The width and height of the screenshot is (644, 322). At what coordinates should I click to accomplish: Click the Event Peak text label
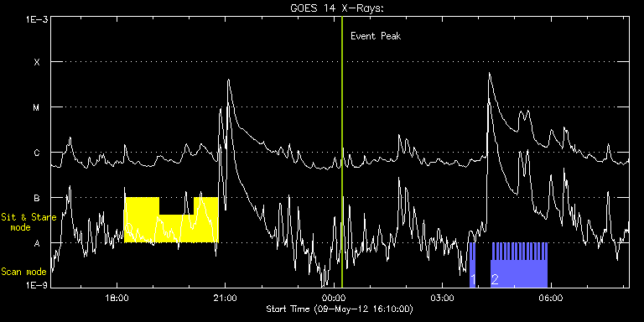click(x=376, y=36)
